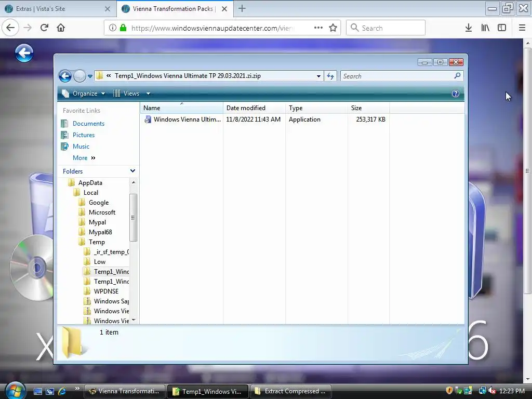Close the Vienna Transformation Packs tab
Image resolution: width=532 pixels, height=399 pixels.
click(x=224, y=9)
